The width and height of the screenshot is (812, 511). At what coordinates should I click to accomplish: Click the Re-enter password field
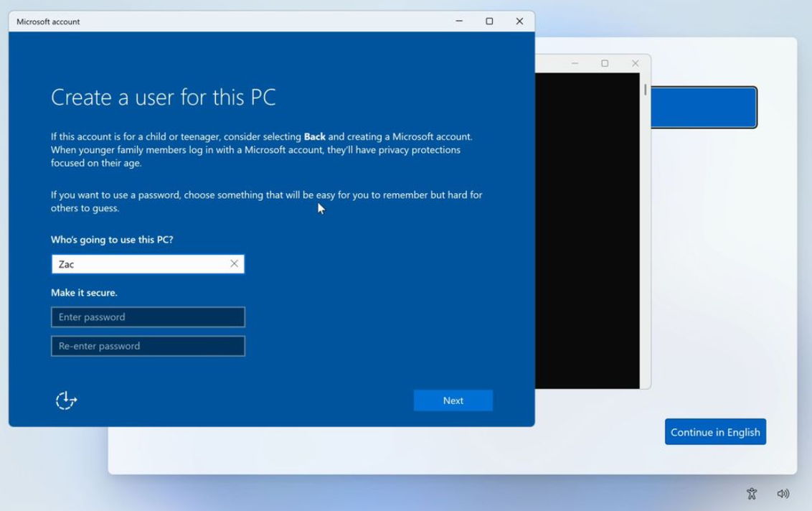[x=148, y=346]
